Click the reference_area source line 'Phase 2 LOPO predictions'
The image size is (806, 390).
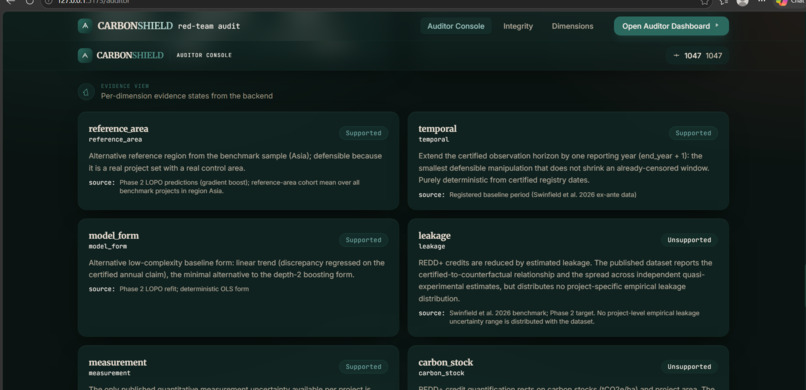click(240, 187)
